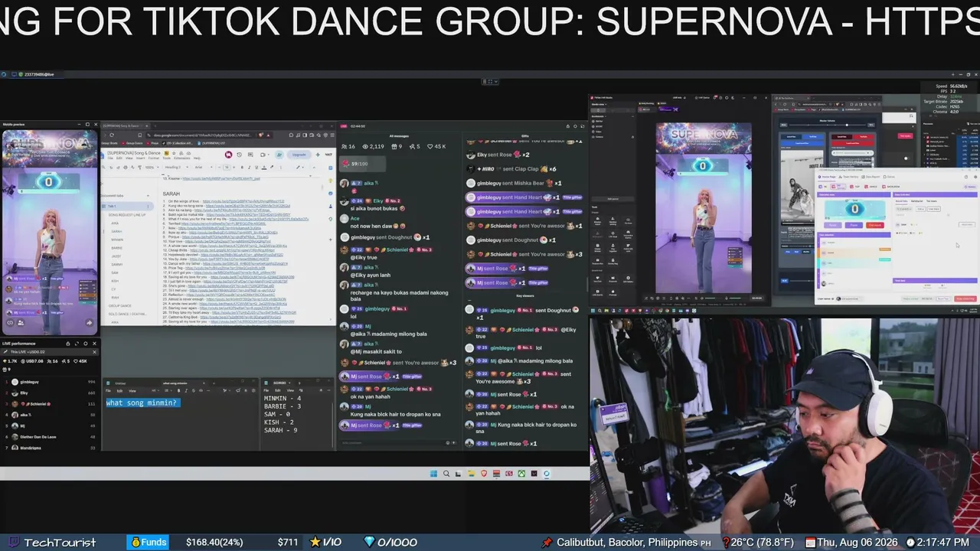Viewport: 980px width, 551px height.
Task: Open Windows taskbar Search
Action: [446, 474]
